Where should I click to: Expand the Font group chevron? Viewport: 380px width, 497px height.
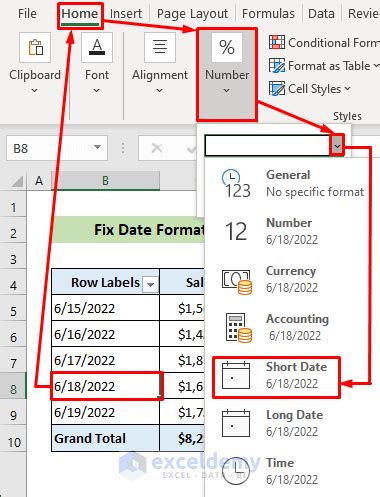coord(97,90)
